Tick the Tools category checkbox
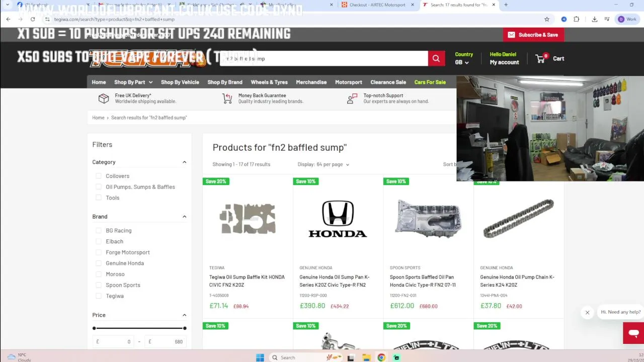 tap(99, 198)
